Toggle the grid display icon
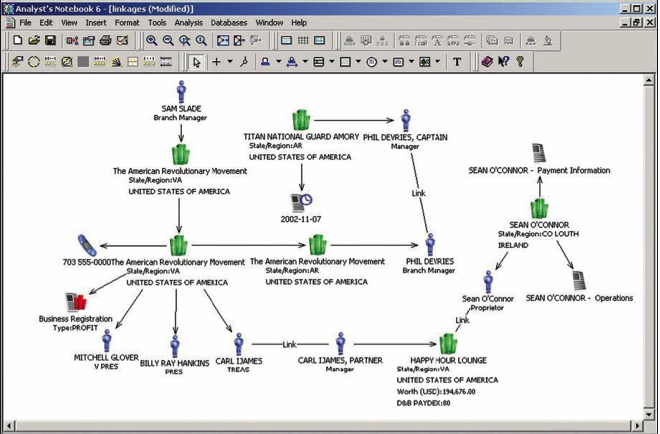The width and height of the screenshot is (660, 434). [x=303, y=40]
